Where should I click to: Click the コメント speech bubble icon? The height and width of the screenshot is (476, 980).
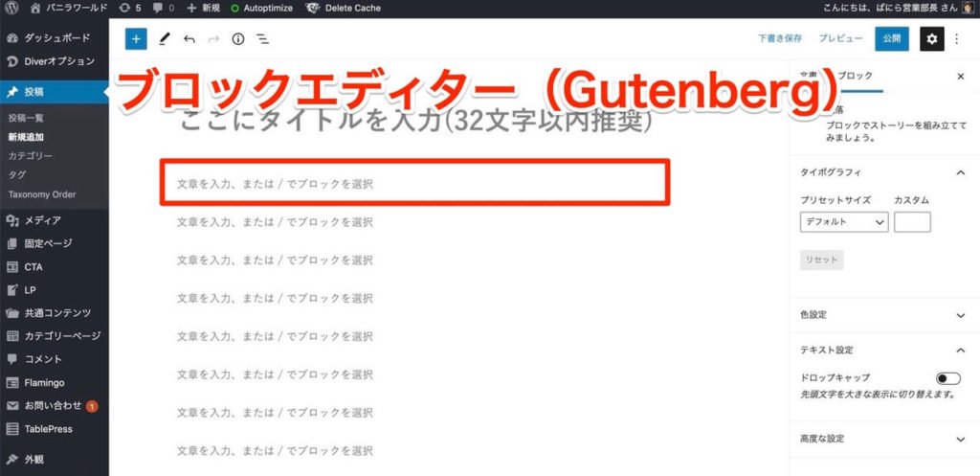pos(12,360)
